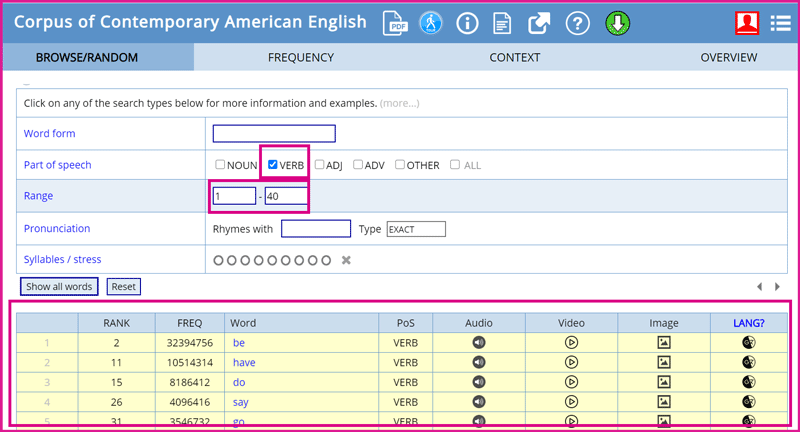Image resolution: width=800 pixels, height=432 pixels.
Task: Open the info circle icon
Action: [x=467, y=23]
